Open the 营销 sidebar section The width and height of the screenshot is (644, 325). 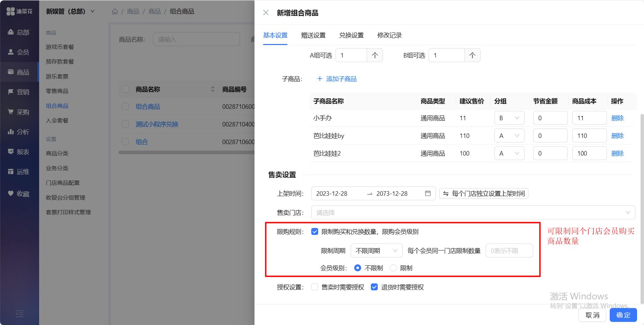(x=19, y=92)
